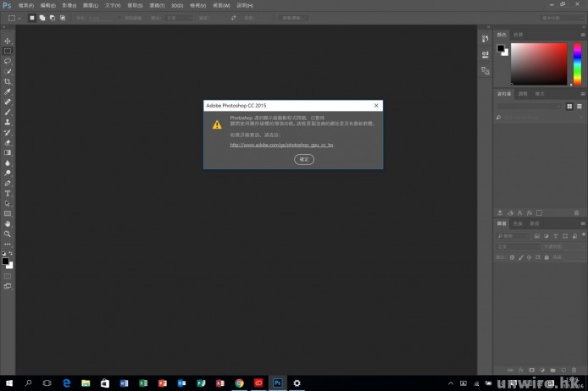Viewport: 588px width, 391px height.
Task: Pick a hue from the rainbow hue slider
Action: 578,63
